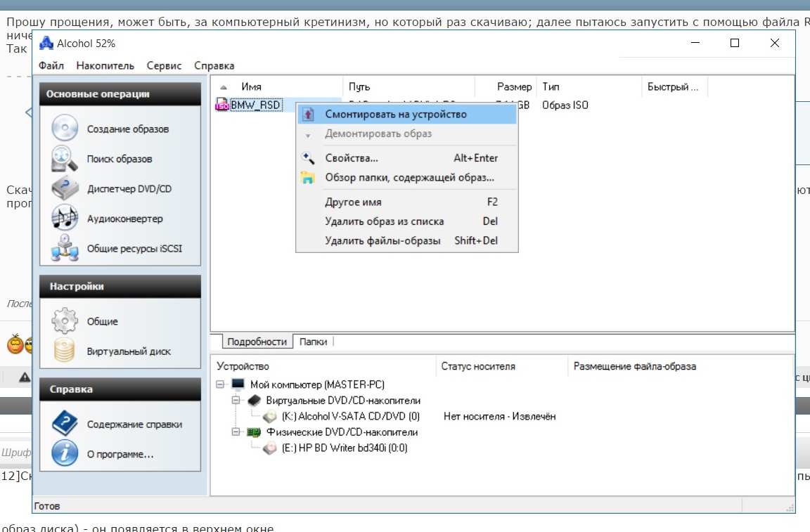Collapse the Виртуальные DVD/CD-накопители node

[x=236, y=400]
